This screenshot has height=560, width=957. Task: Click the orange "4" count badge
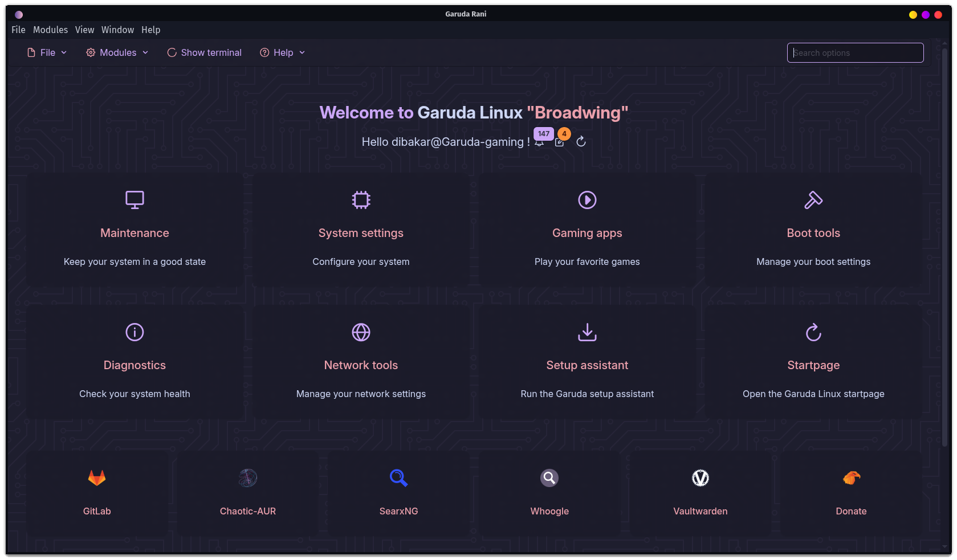[x=564, y=133]
